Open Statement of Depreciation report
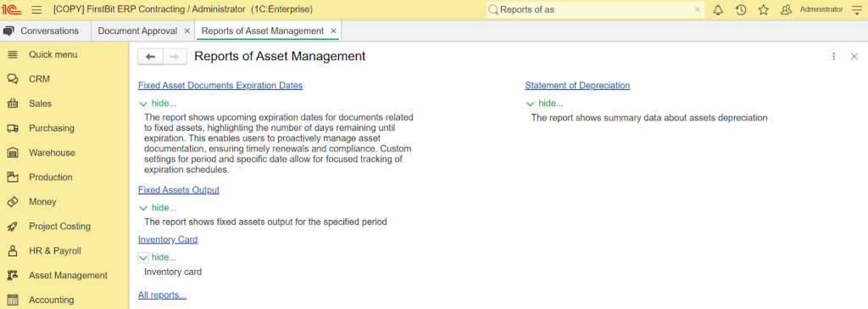The height and width of the screenshot is (309, 868). (577, 86)
